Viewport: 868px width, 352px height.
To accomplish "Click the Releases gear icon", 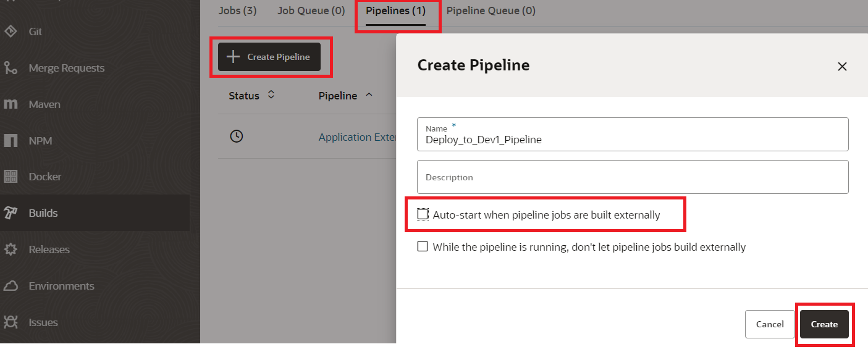I will tap(11, 249).
